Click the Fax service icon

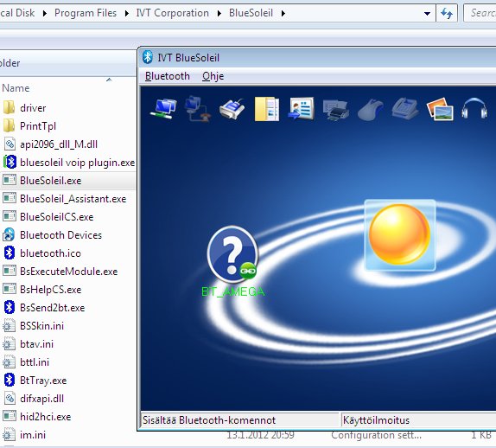coord(405,109)
